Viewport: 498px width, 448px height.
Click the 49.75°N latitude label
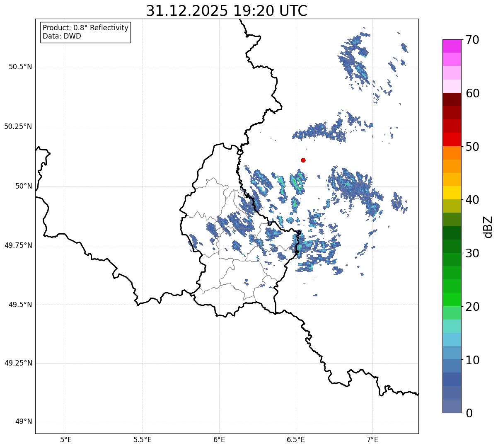click(18, 245)
